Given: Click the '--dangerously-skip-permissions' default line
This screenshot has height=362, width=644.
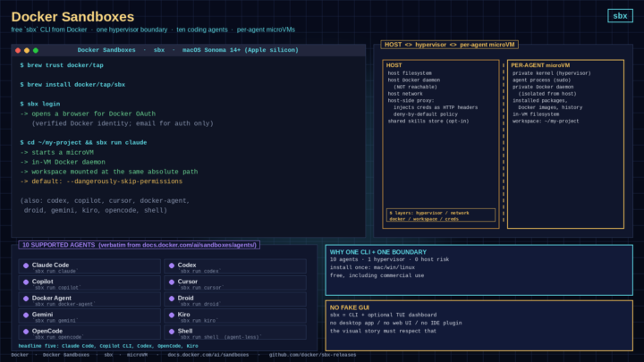Looking at the screenshot, I should [101, 181].
